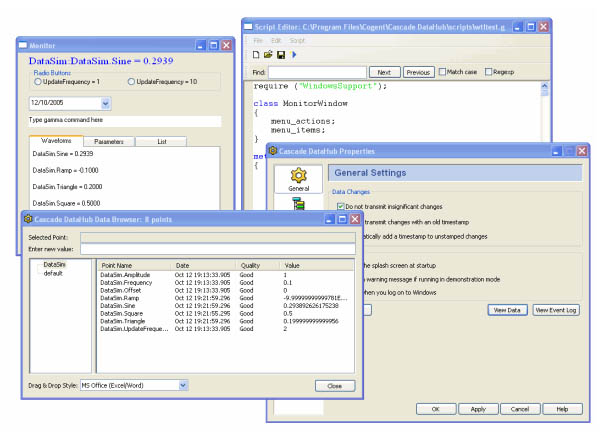The height and width of the screenshot is (442, 606).
Task: Click OK in DataHub Properties
Action: coord(436,409)
